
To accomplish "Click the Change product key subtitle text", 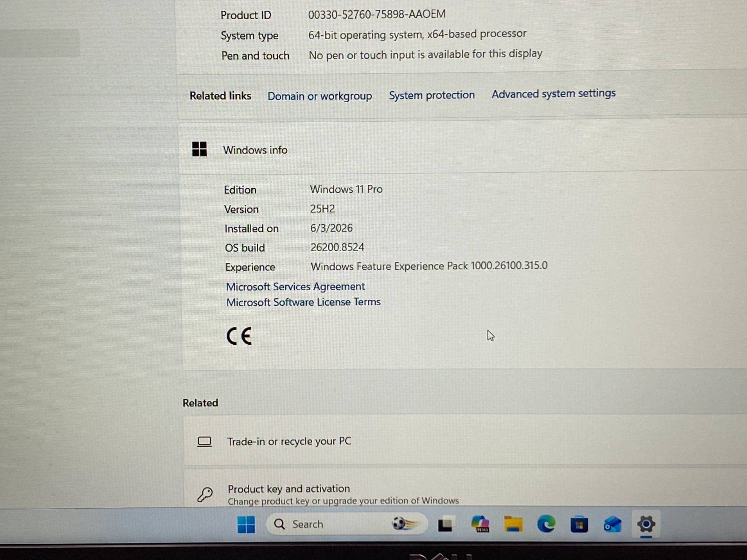I will (343, 501).
